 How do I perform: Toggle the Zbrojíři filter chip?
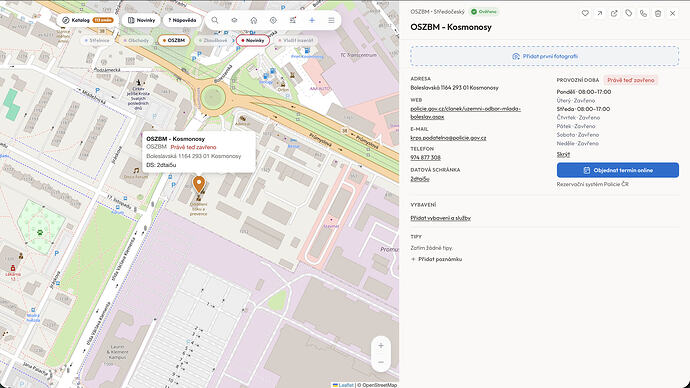213,40
